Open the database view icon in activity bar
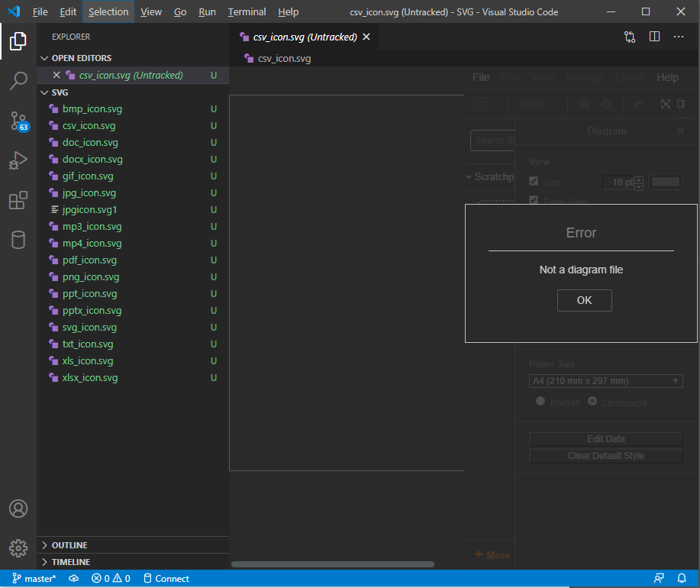700x588 pixels. [x=18, y=241]
